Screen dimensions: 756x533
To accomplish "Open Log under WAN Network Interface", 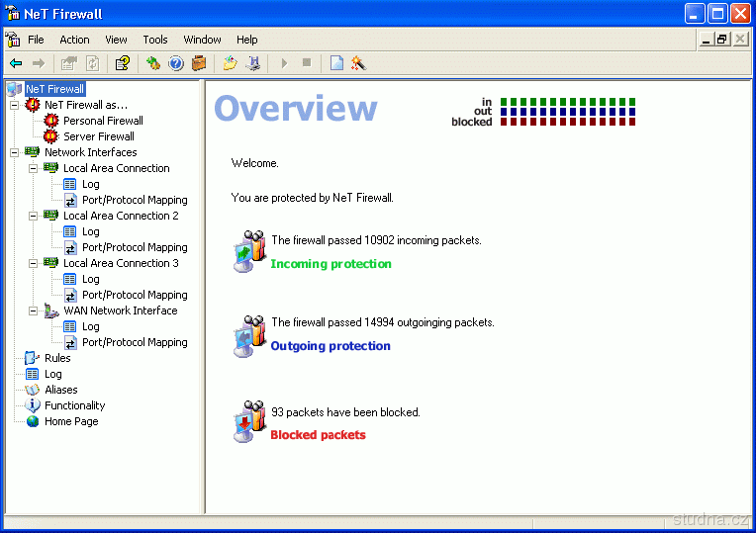I will tap(91, 326).
